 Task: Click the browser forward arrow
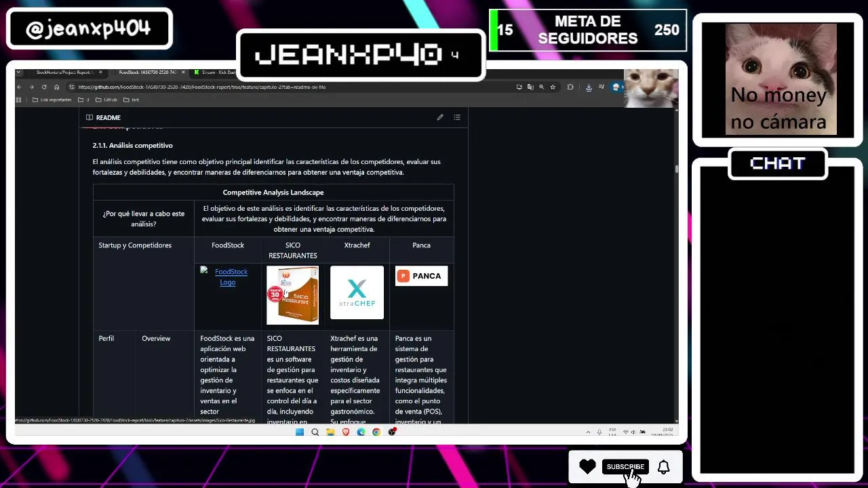click(x=31, y=87)
